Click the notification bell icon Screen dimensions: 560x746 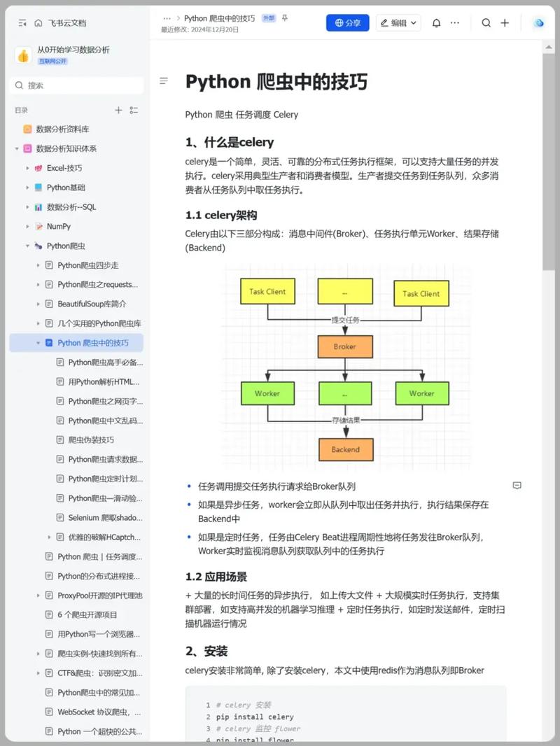[435, 23]
